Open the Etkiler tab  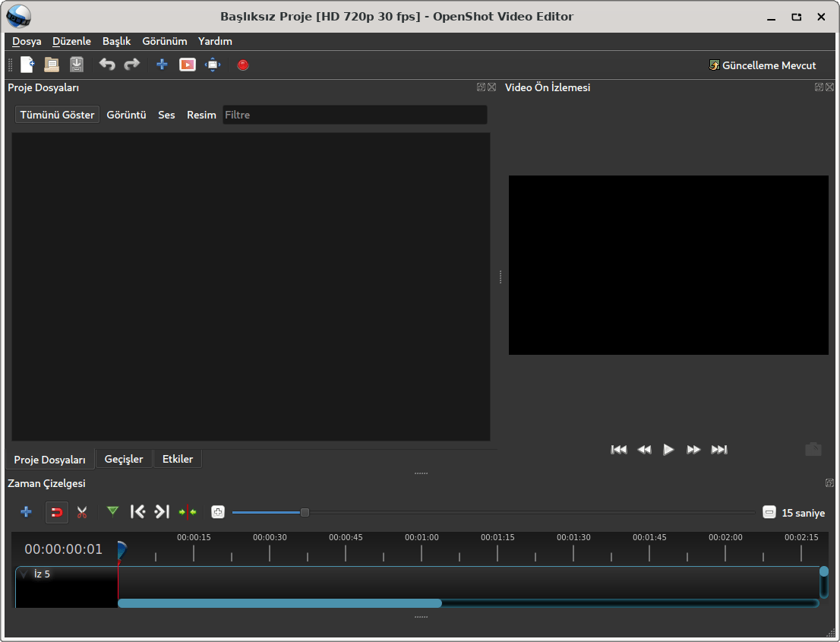178,460
